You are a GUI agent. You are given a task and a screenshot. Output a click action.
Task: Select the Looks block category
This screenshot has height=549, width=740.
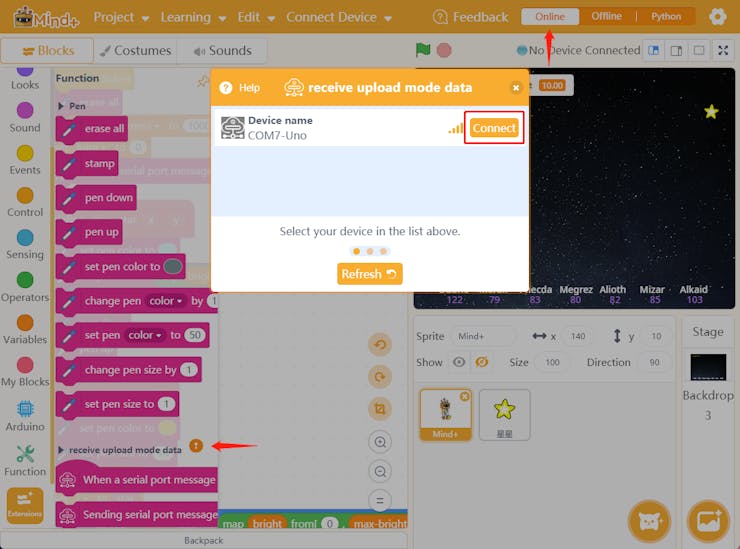pyautogui.click(x=25, y=78)
